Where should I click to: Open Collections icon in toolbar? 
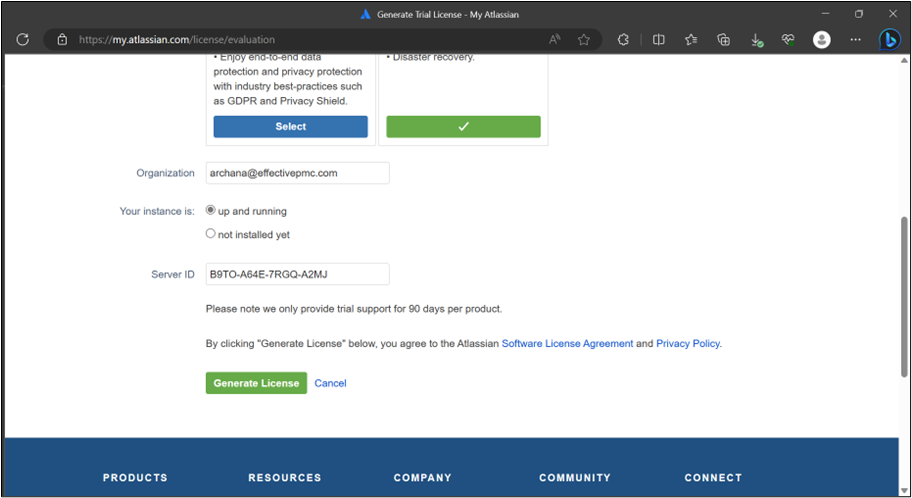(724, 40)
